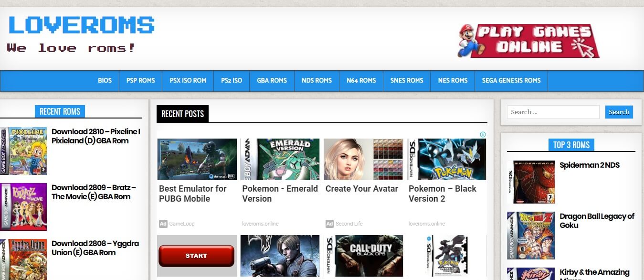
Task: Click the blue Search button
Action: tap(619, 112)
